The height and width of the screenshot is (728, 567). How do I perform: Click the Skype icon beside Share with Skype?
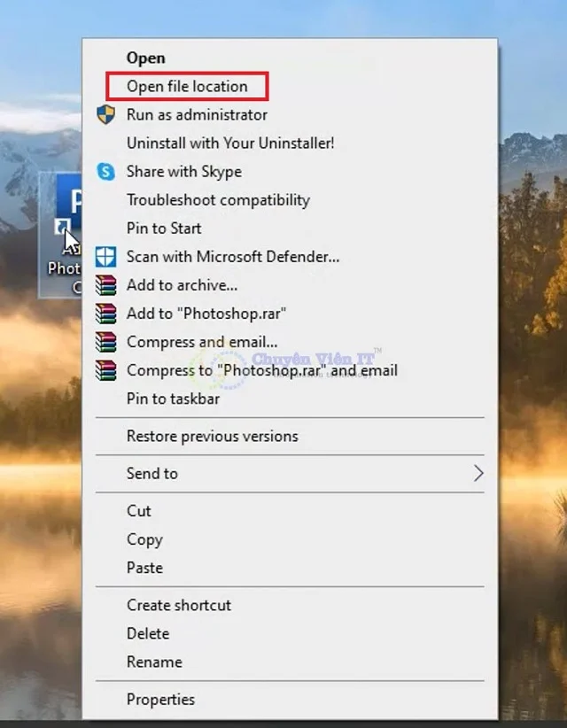[106, 171]
